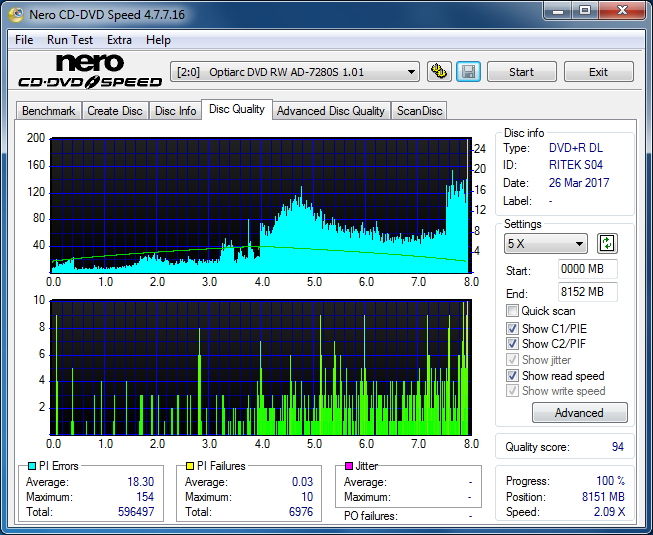Open the Run Test menu
Screen dimensions: 653x535
(70, 40)
